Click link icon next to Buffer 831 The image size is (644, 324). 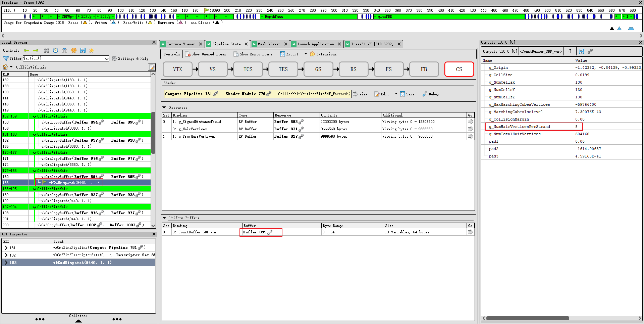tap(301, 129)
